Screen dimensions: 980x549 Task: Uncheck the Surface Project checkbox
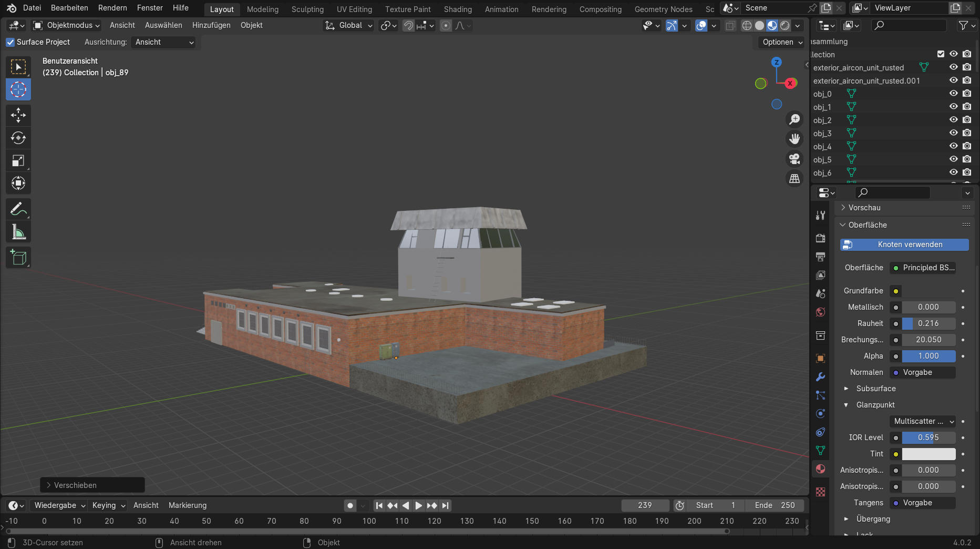click(x=11, y=42)
